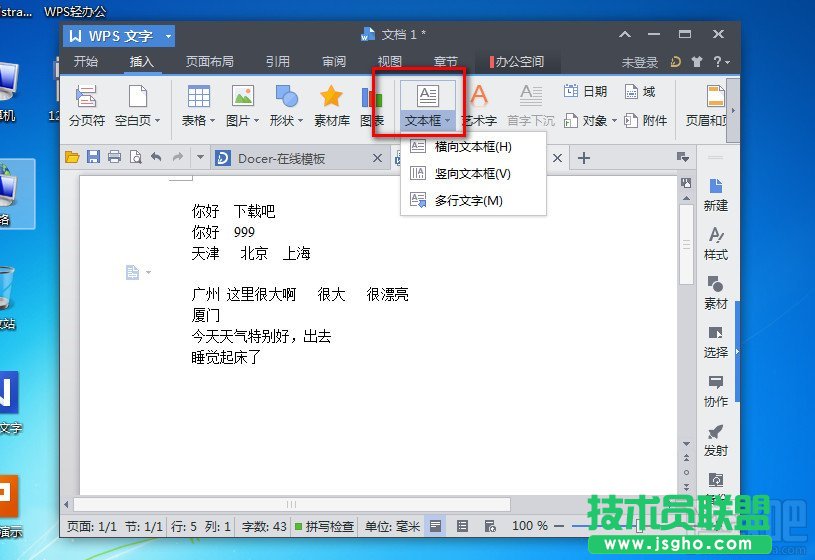Screen dimensions: 815x560
Task: Open the 素材库 star icon
Action: click(332, 106)
